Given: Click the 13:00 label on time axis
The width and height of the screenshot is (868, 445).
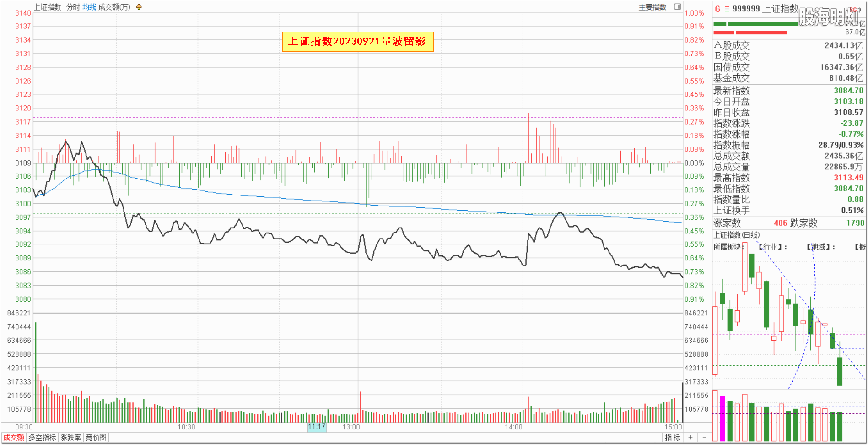Looking at the screenshot, I should 351,427.
